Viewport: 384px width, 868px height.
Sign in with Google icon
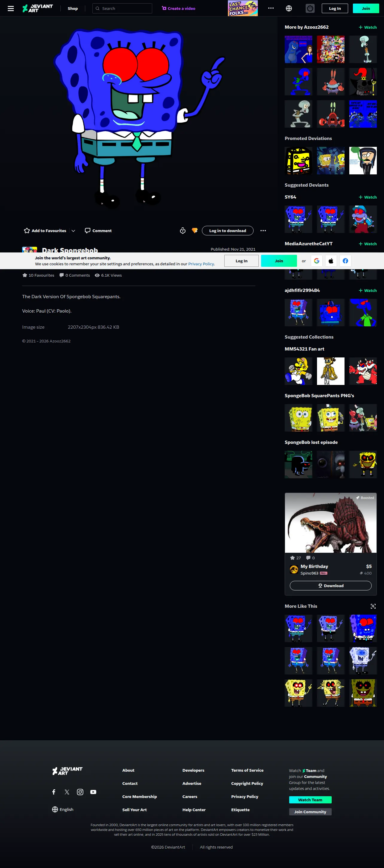[x=317, y=261]
